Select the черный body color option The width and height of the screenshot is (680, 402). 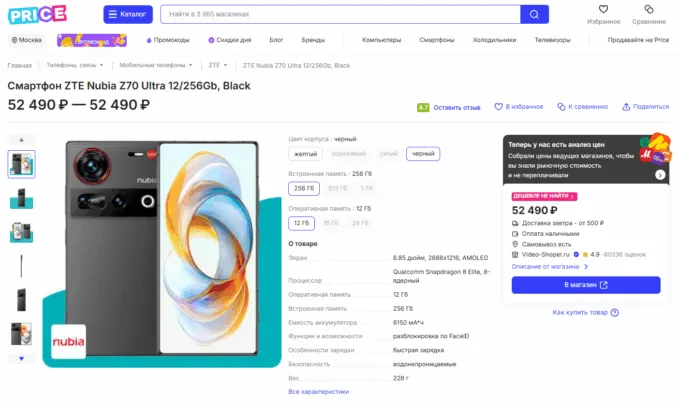422,154
